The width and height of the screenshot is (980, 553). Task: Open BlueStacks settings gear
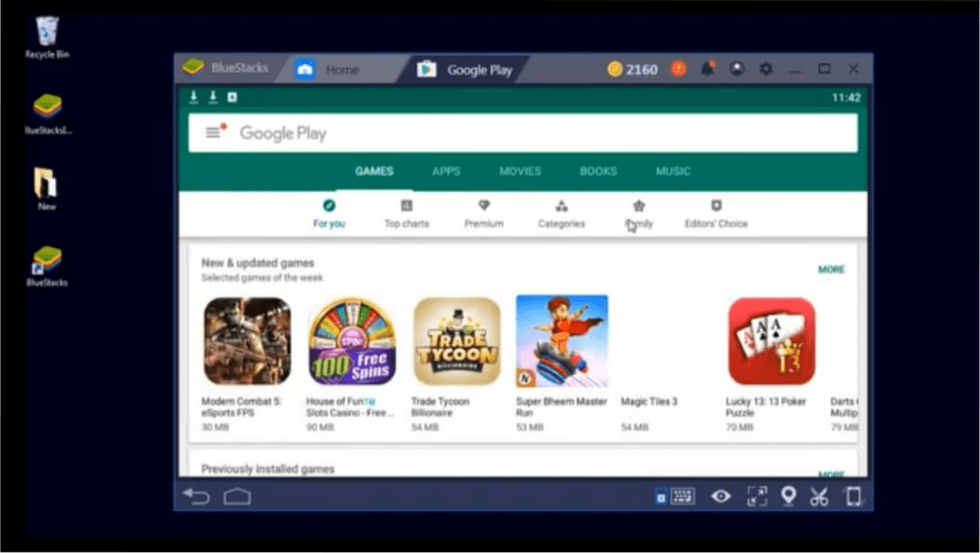coord(765,68)
